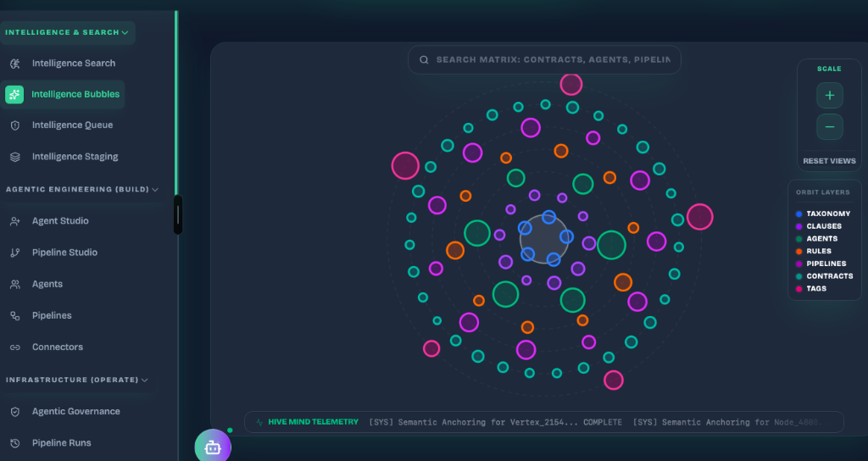Toggle the Pipelines orbit layer
868x461 pixels.
(x=821, y=264)
